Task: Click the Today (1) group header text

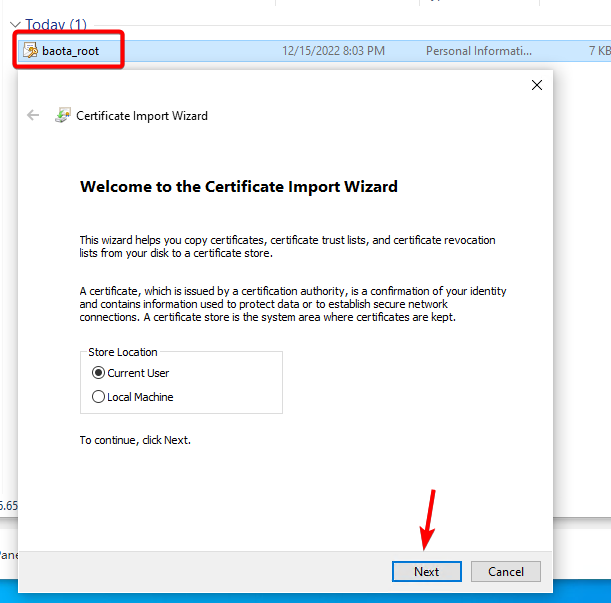Action: pos(56,25)
